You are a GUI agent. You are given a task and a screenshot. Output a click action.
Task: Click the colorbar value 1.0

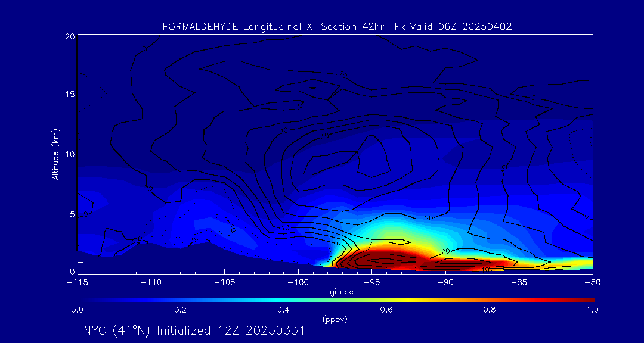click(592, 310)
